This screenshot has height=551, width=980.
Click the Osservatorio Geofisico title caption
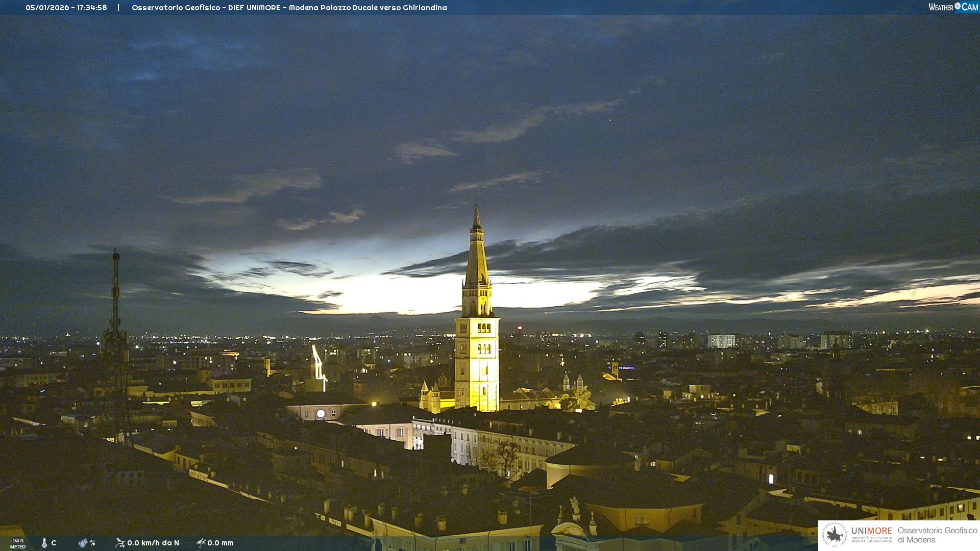(289, 8)
